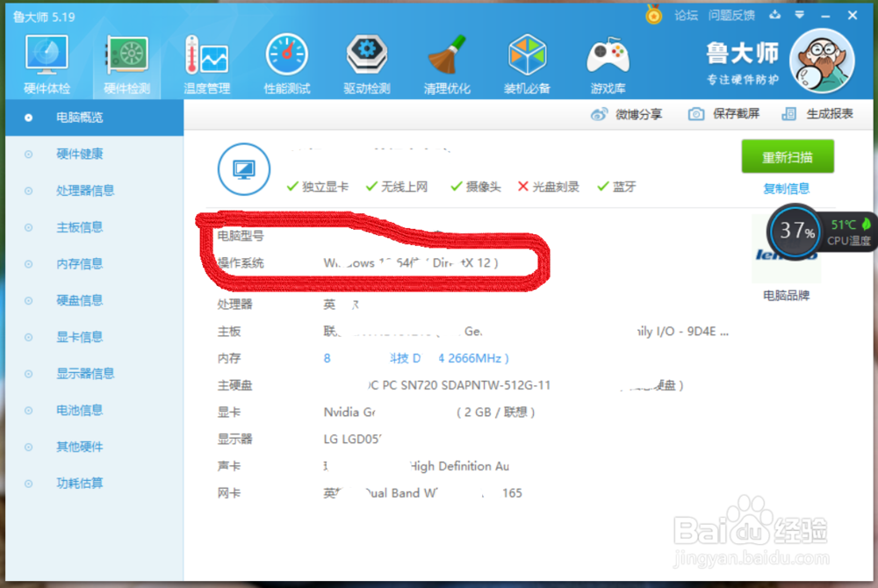Click the 蓝牙 feature label
The height and width of the screenshot is (588, 878).
(624, 187)
